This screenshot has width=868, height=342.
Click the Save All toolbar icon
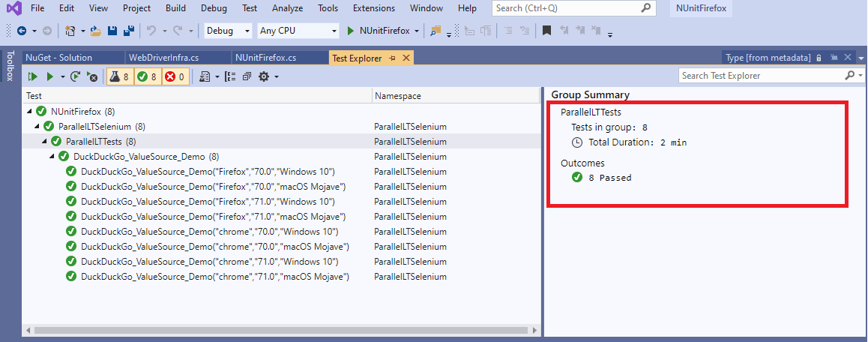click(x=128, y=31)
